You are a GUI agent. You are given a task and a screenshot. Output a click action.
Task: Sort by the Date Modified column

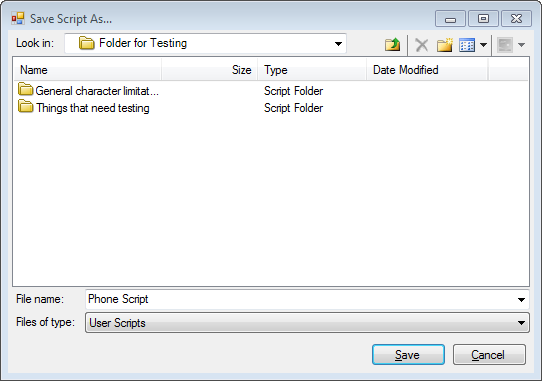(427, 70)
